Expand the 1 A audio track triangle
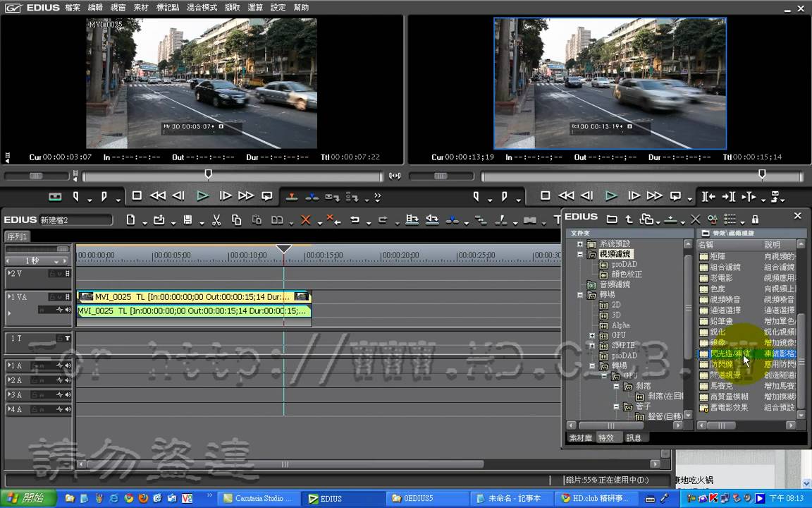Image resolution: width=812 pixels, height=508 pixels. (8, 365)
